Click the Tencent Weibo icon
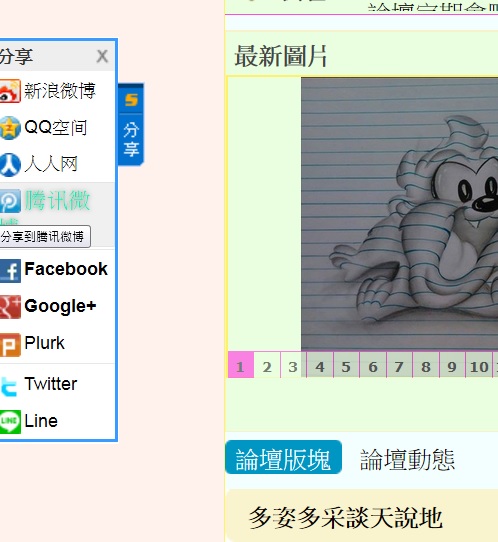 (10, 201)
